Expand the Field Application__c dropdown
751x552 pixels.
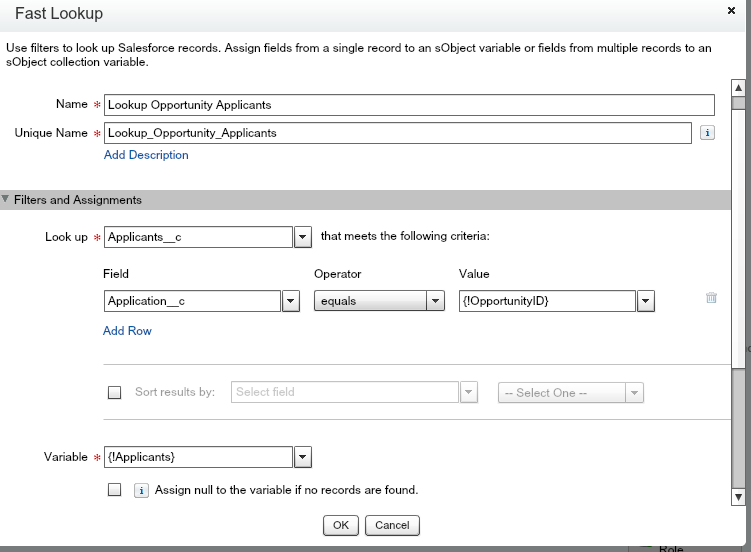tap(291, 301)
